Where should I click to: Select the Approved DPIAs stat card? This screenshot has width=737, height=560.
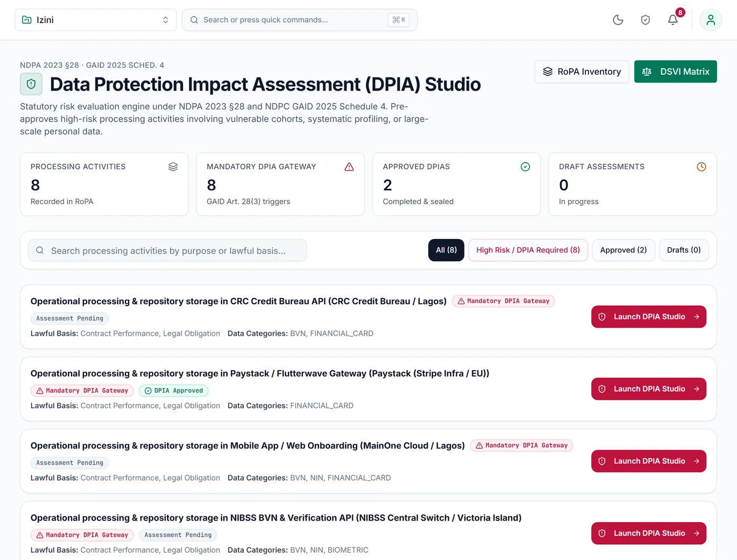[x=456, y=184]
